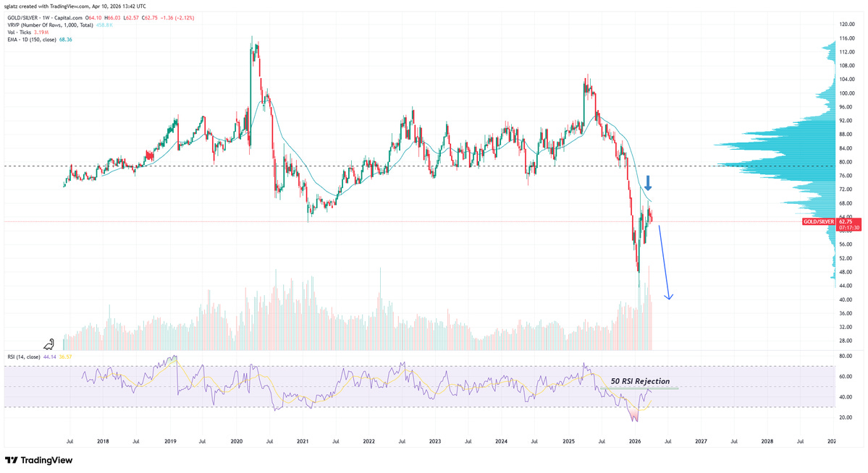
Task: Click the 2025 label on the time axis
Action: coord(568,441)
